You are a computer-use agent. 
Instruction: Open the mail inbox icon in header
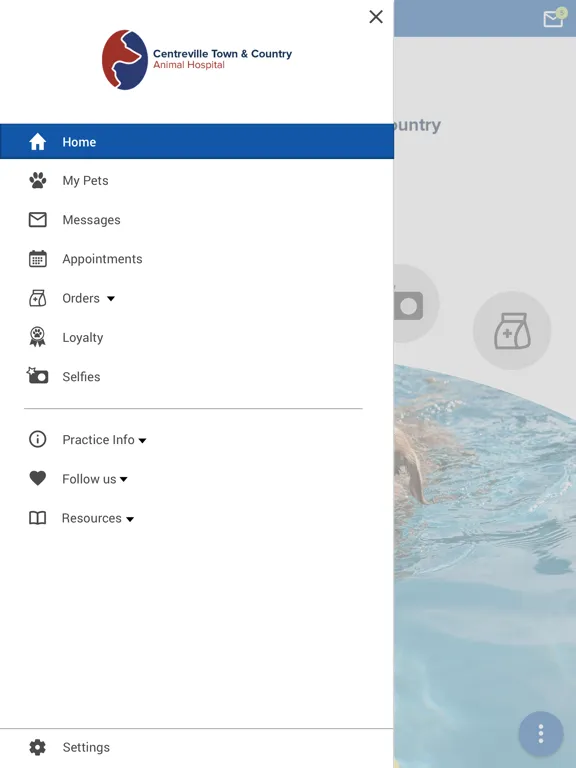click(554, 18)
